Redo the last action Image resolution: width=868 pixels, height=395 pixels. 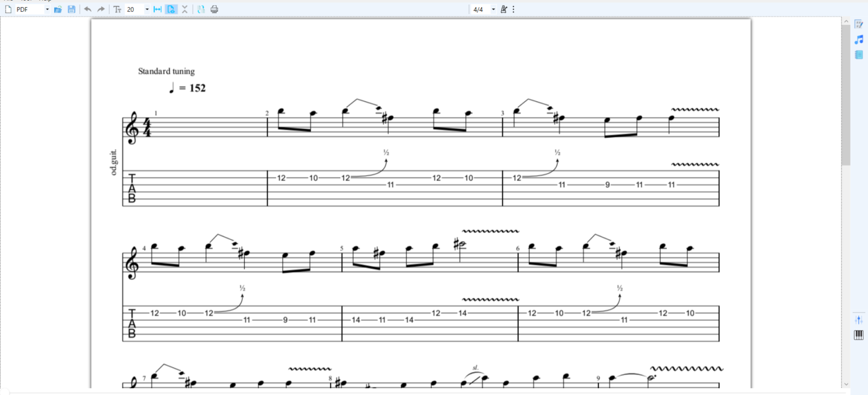click(101, 9)
